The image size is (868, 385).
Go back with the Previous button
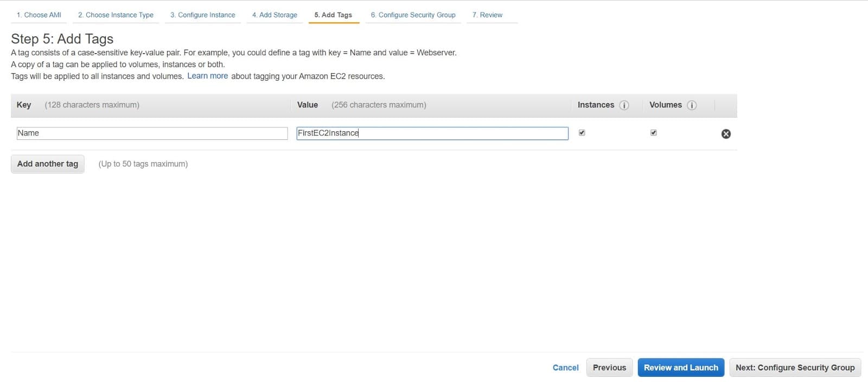[x=609, y=368]
